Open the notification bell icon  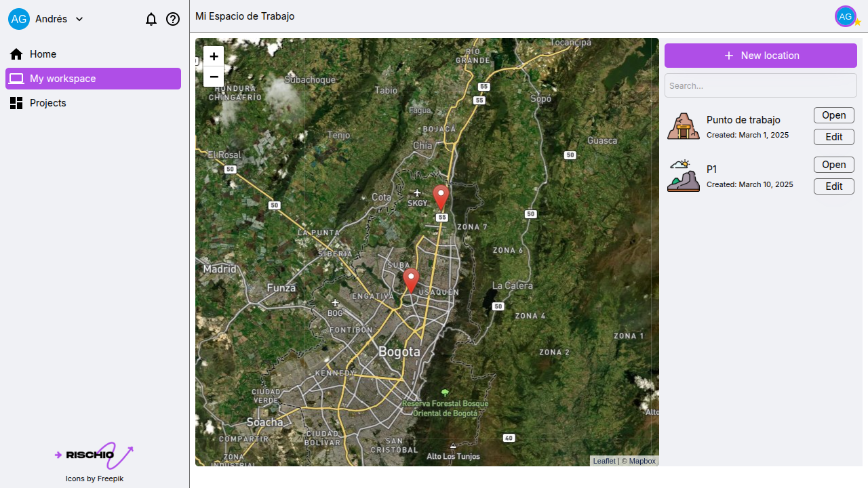(x=151, y=19)
